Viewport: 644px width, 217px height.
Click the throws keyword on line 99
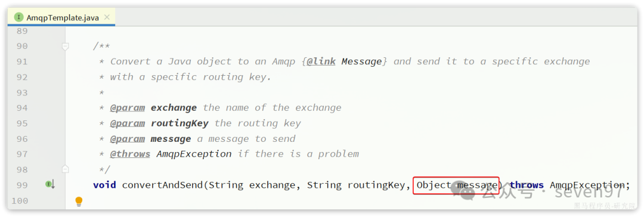point(527,185)
